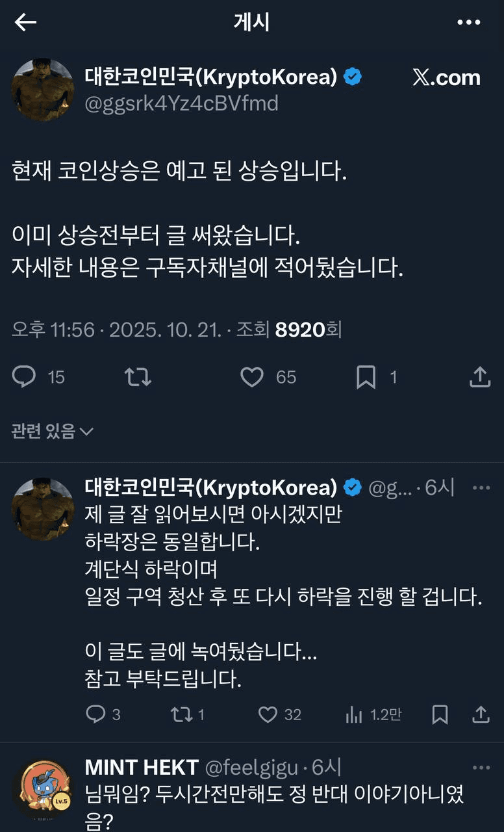
Task: Open the three-dot menu in header
Action: [x=469, y=23]
